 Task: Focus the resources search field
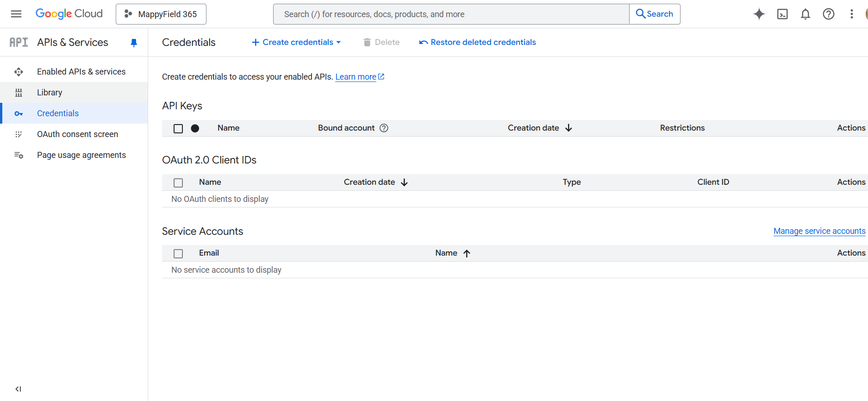(451, 14)
